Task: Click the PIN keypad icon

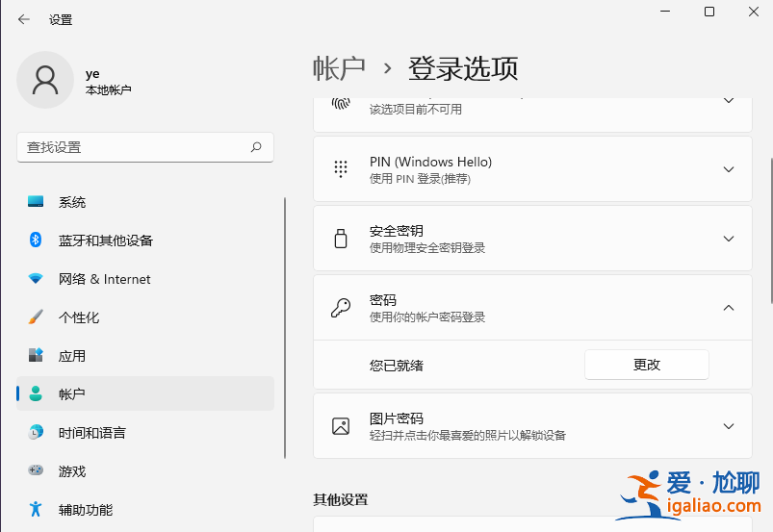Action: coord(341,169)
